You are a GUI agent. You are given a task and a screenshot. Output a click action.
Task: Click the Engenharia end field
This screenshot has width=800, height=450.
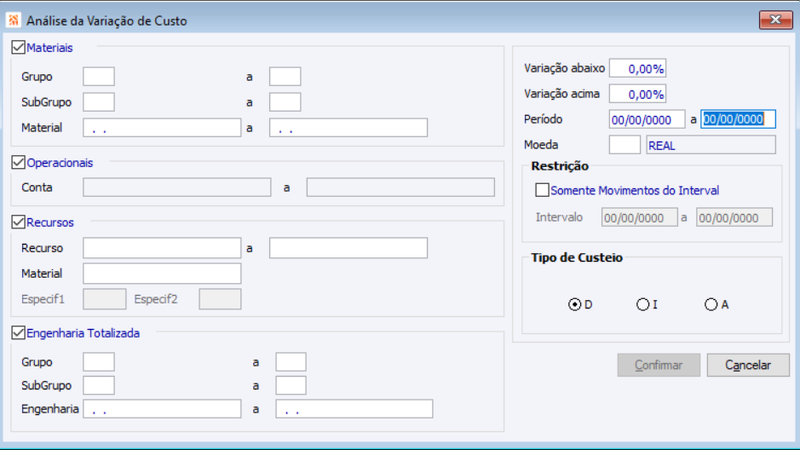click(x=354, y=409)
